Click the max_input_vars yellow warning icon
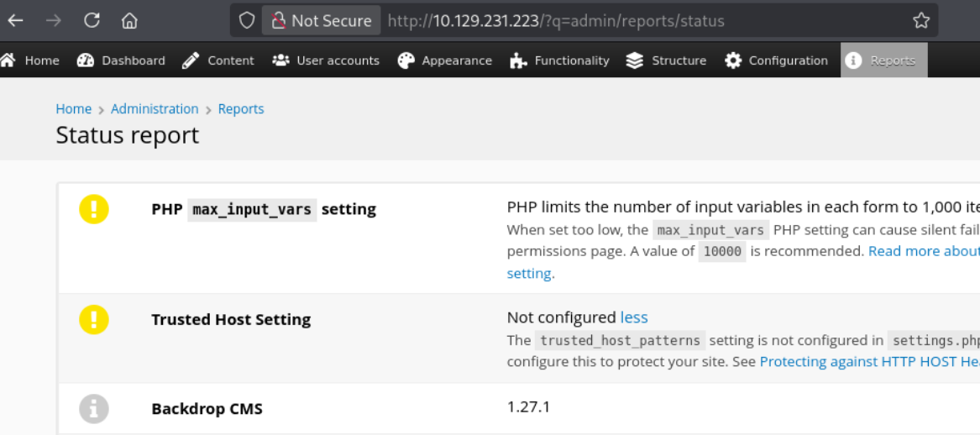980x435 pixels. coord(94,209)
